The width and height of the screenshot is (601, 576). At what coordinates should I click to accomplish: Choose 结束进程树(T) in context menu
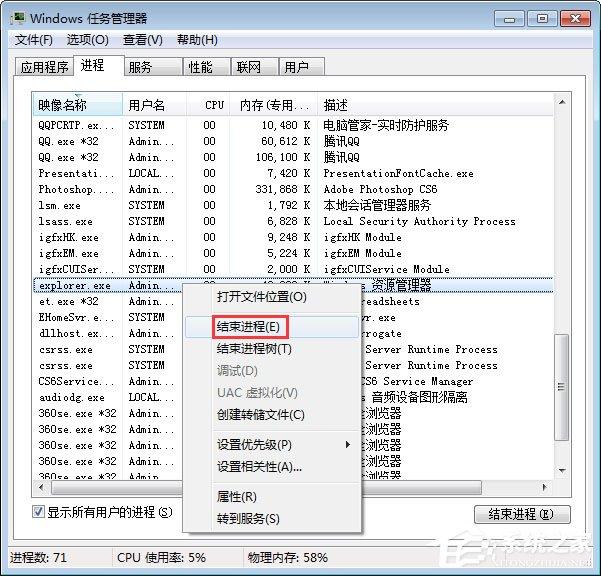point(272,349)
